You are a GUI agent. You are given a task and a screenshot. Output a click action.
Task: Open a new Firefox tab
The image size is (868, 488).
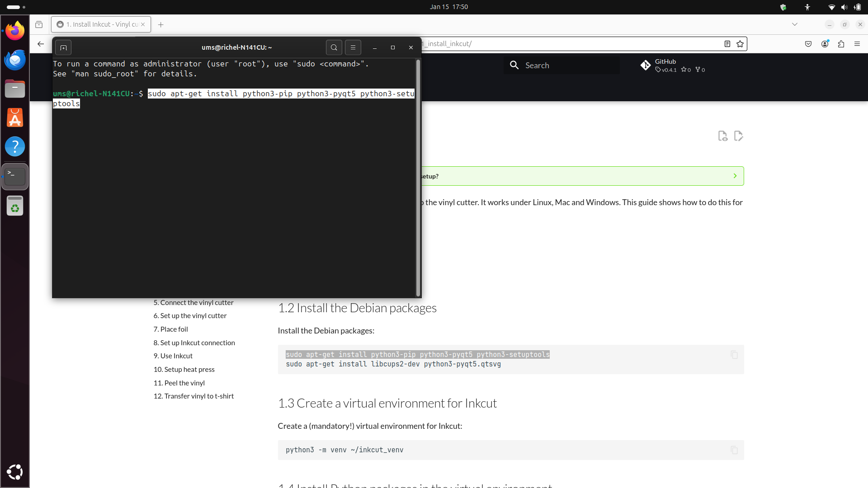(x=160, y=24)
